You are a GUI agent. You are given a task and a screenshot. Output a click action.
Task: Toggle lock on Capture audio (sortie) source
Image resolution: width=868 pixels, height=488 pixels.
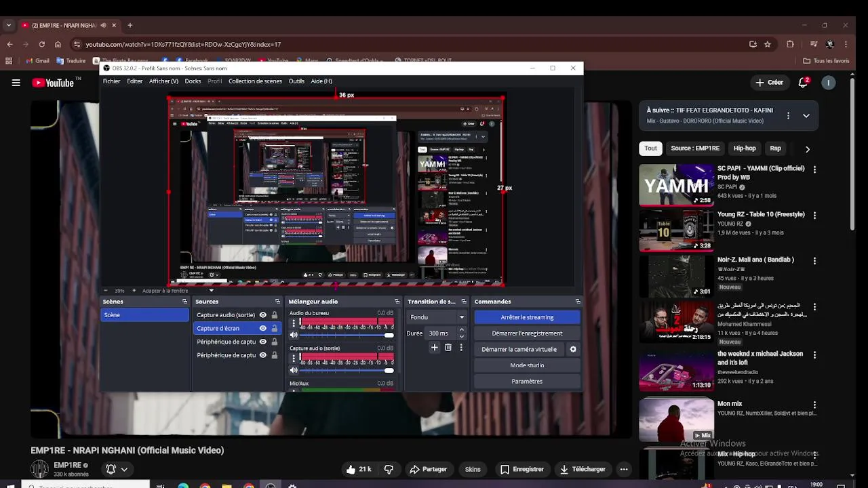click(x=274, y=314)
